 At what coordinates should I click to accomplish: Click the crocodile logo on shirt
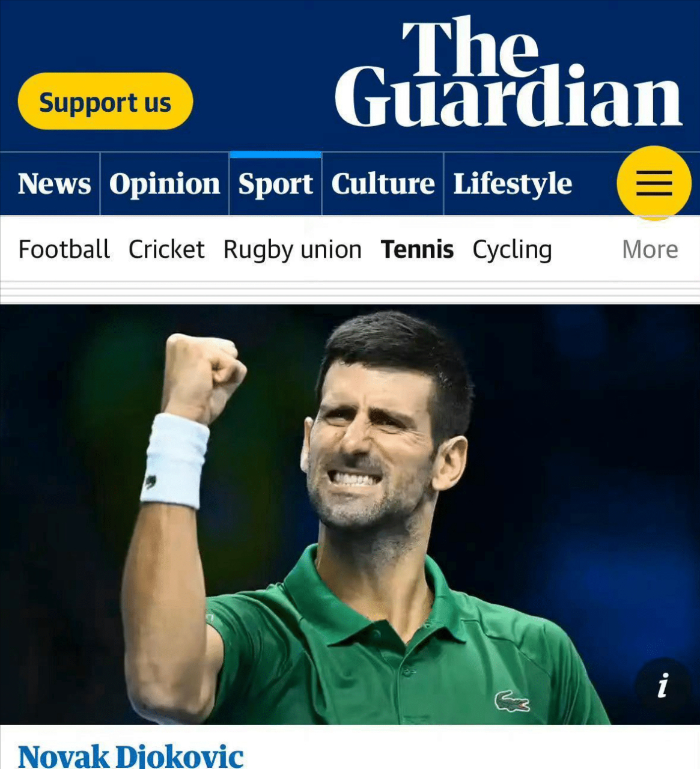click(x=512, y=701)
